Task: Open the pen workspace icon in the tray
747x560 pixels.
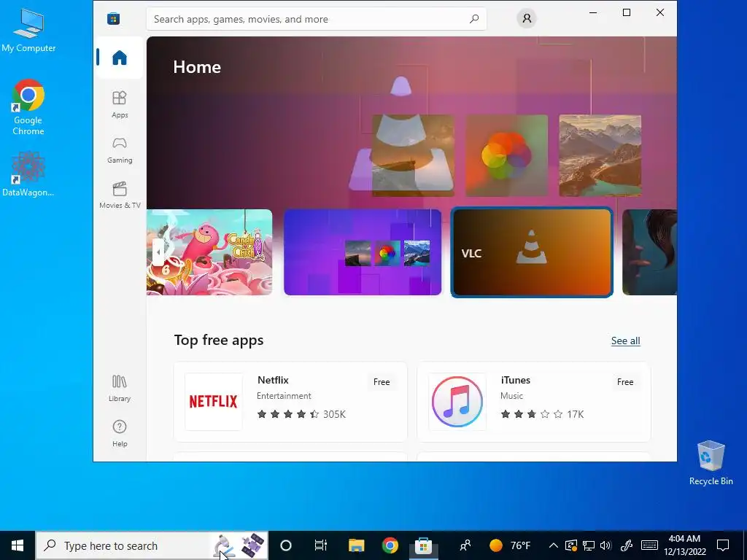Action: click(627, 545)
